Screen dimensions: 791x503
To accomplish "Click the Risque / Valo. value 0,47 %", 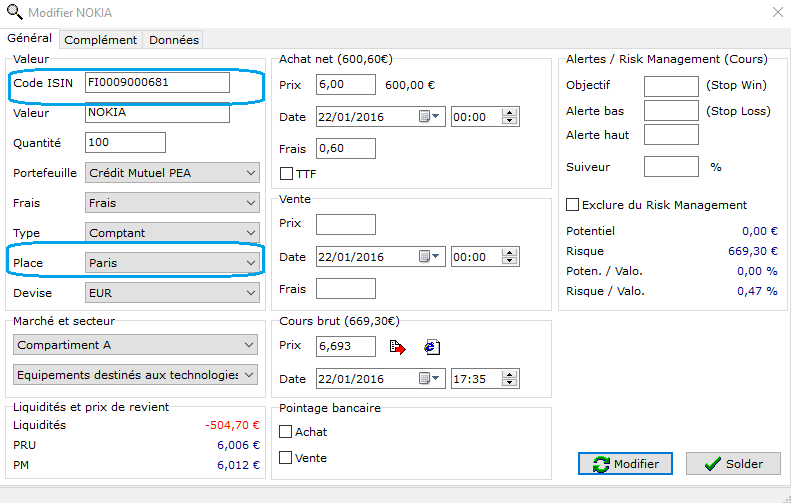I will (757, 291).
